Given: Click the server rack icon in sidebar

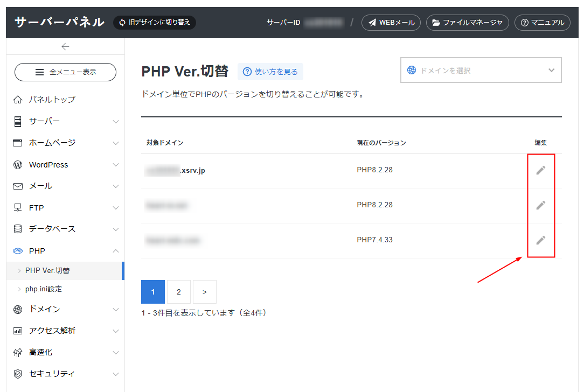Looking at the screenshot, I should point(17,121).
